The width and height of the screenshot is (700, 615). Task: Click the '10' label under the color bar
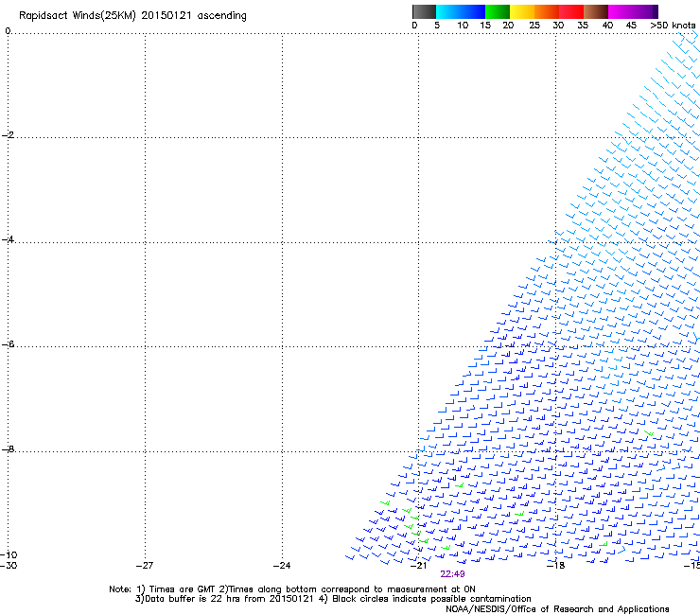(463, 26)
